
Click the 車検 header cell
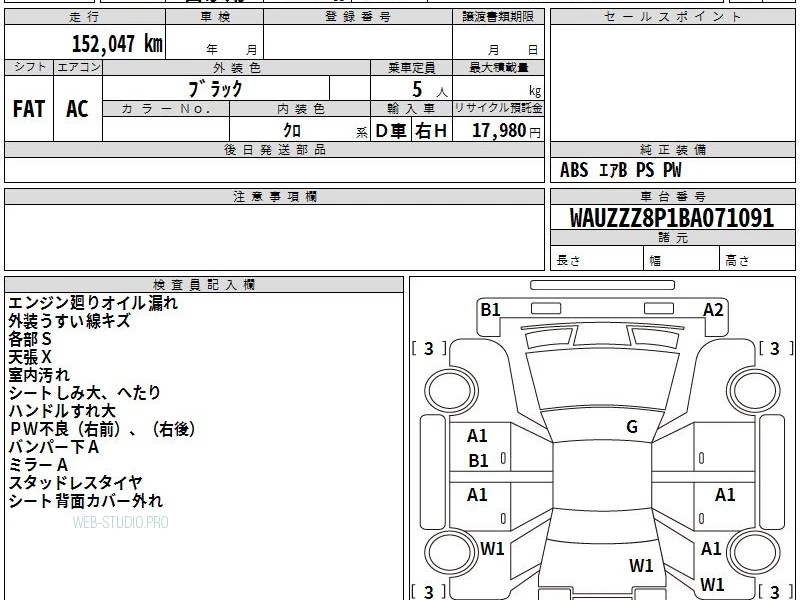(215, 17)
